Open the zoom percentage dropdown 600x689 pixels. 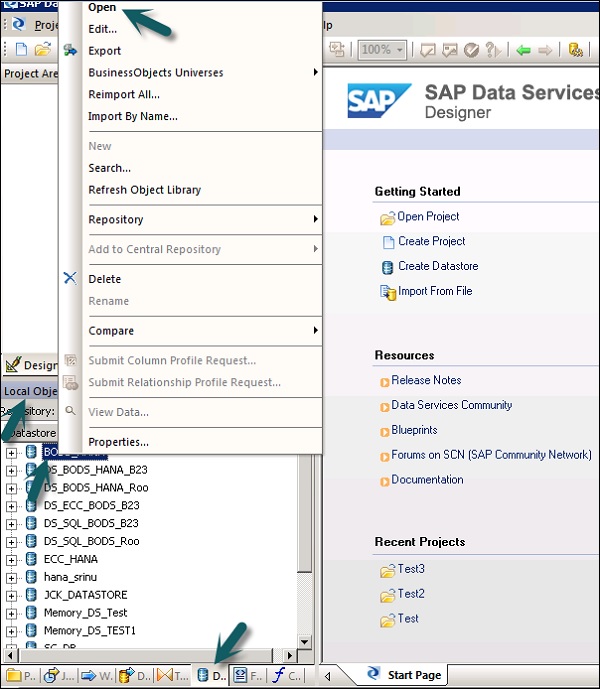[x=399, y=49]
